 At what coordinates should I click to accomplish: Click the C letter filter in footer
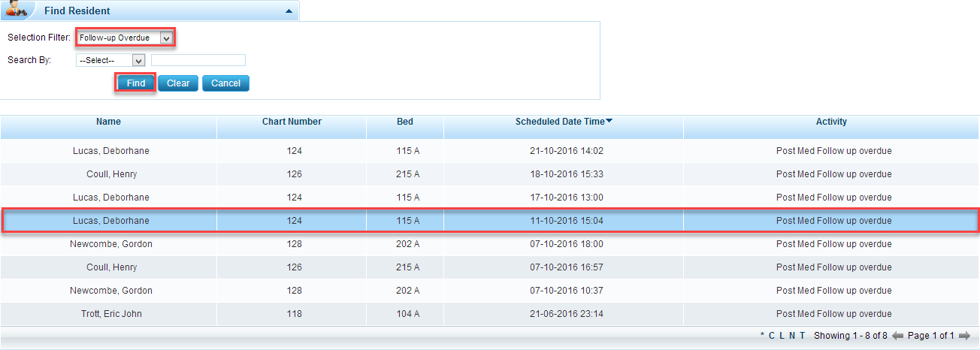coord(772,336)
